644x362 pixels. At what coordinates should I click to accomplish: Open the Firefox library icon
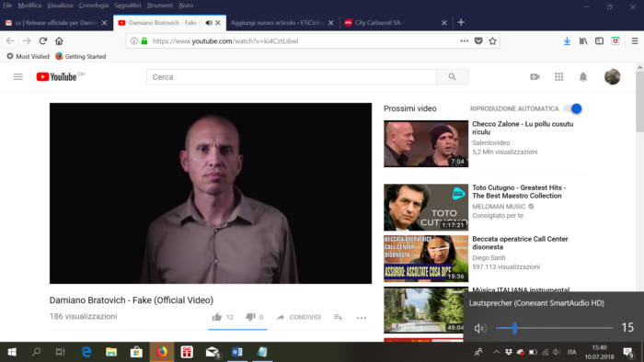click(583, 41)
